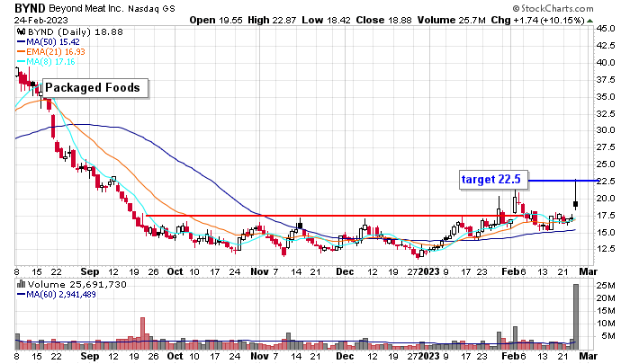Click the 17.5 price axis label
The width and height of the screenshot is (630, 364).
[606, 216]
